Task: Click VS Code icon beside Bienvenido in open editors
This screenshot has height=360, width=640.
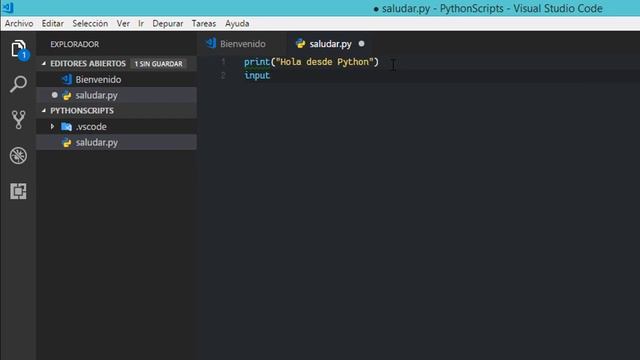Action: tap(67, 79)
